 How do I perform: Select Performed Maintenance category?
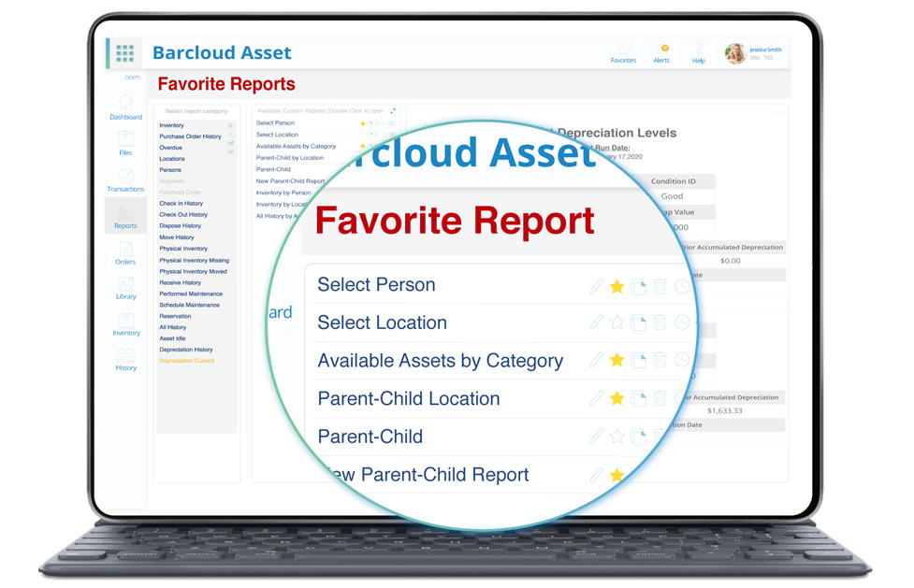point(191,294)
